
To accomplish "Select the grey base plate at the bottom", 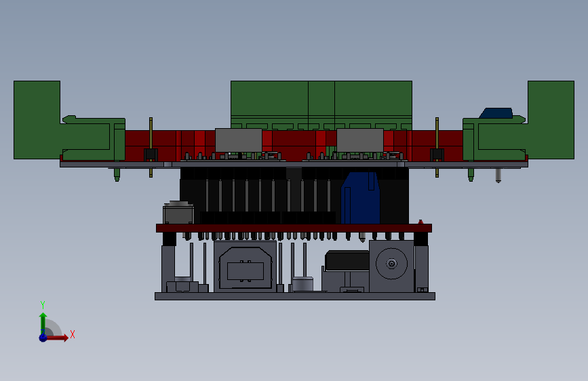I will pos(295,296).
